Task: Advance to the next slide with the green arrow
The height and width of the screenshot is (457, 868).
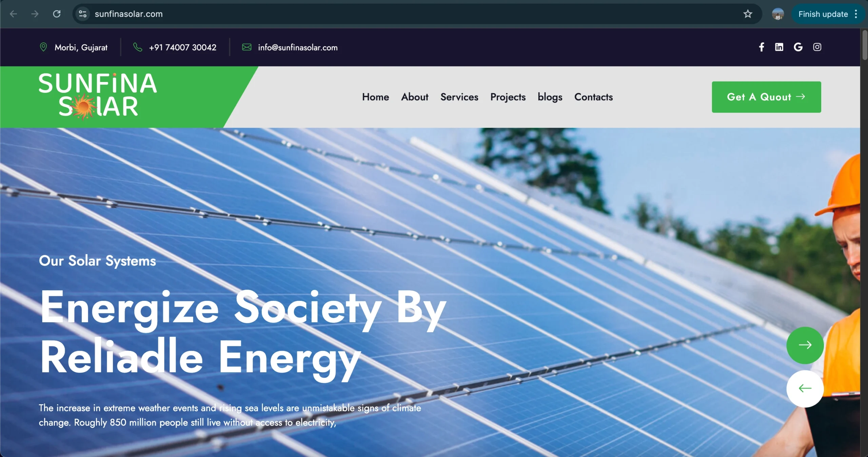Action: tap(805, 345)
